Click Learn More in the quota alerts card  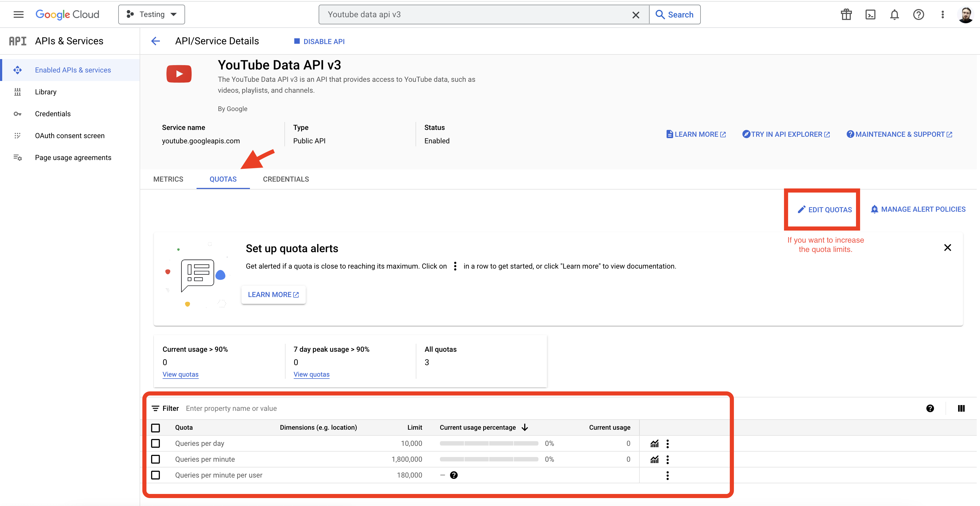coord(273,295)
